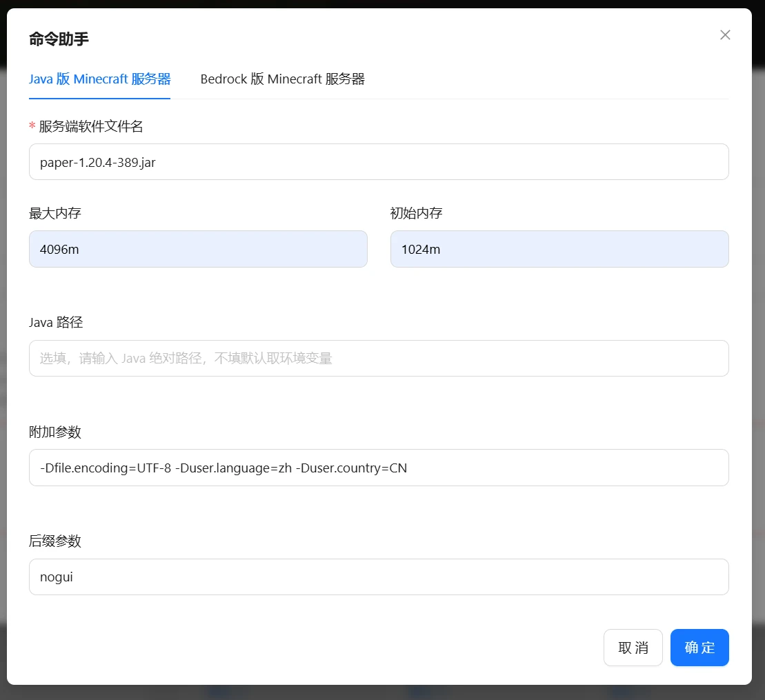Click the 附加参数 field with -Dfile.encoding
765x700 pixels.
point(379,468)
